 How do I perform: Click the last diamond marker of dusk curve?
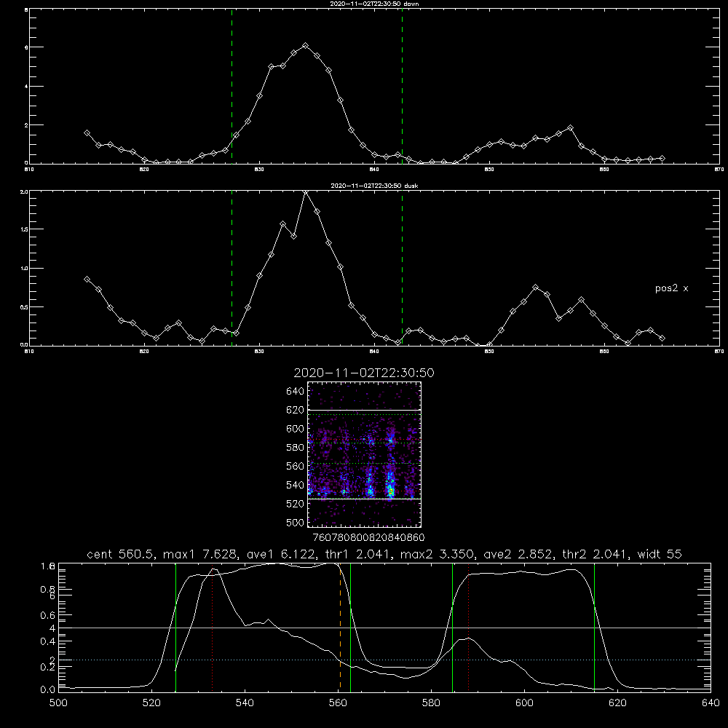click(x=662, y=339)
